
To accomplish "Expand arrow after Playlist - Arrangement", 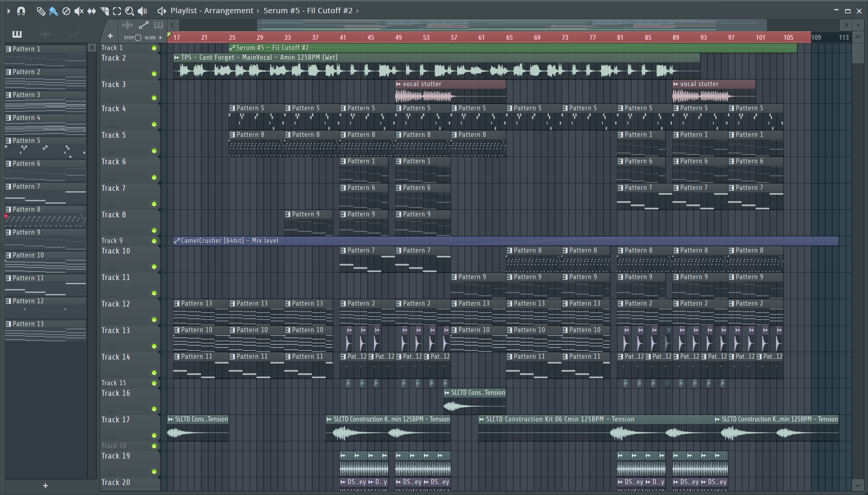I will point(258,11).
